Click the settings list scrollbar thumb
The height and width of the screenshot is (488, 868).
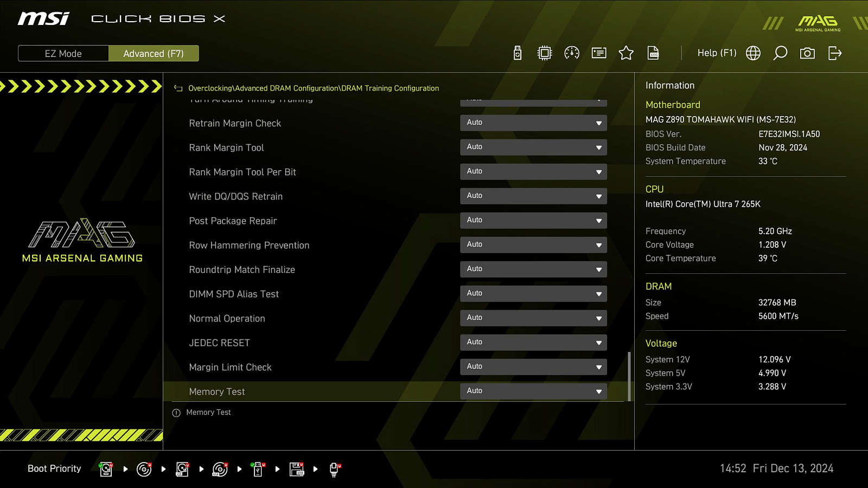pos(629,377)
